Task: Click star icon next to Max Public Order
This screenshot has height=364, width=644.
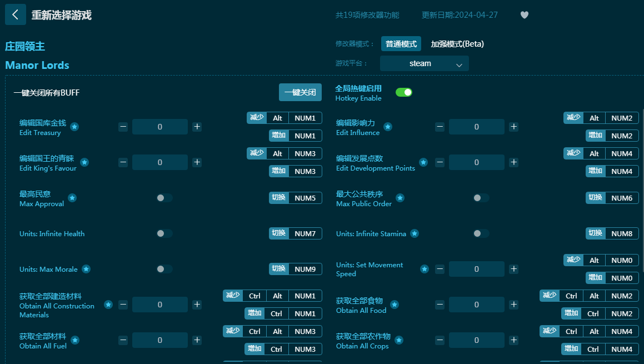Action: pyautogui.click(x=400, y=198)
